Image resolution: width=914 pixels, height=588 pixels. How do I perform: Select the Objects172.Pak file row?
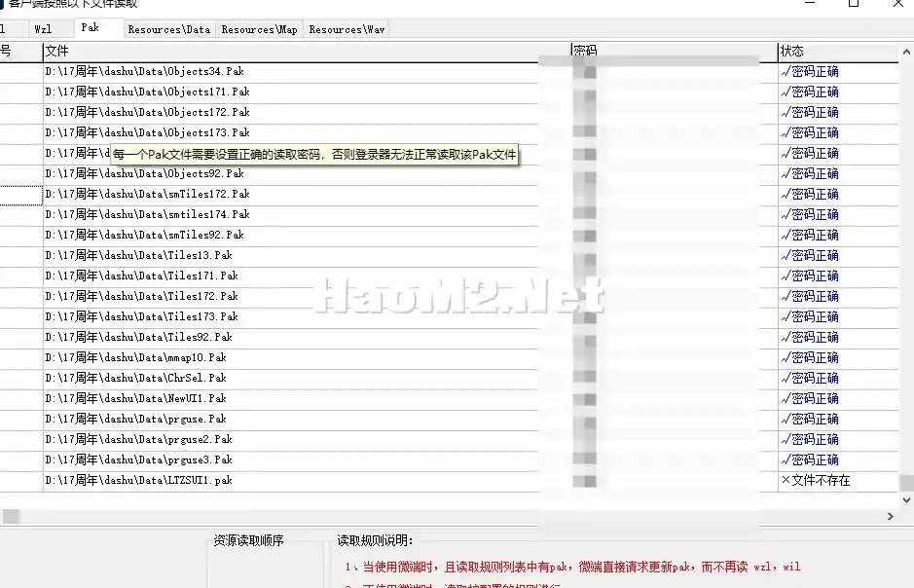(x=449, y=113)
